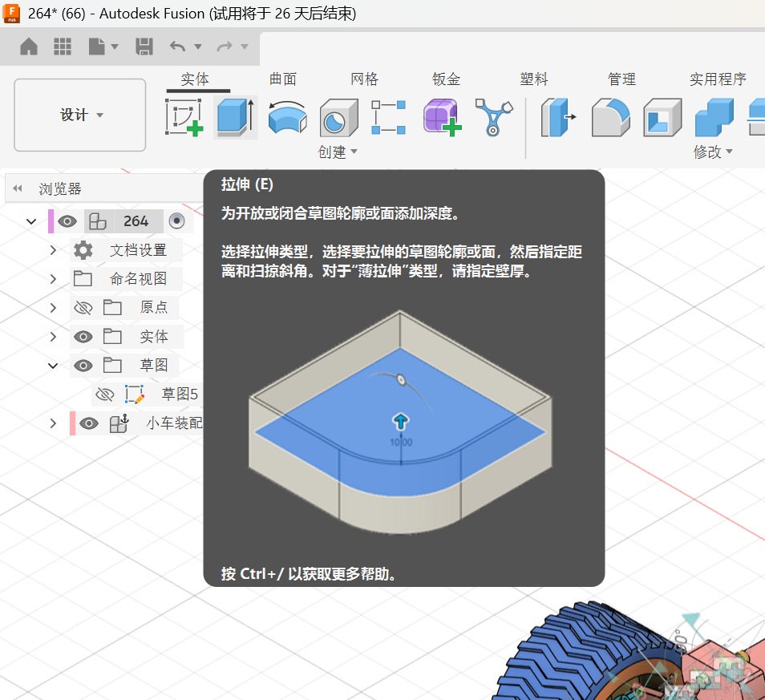Click the 文档设置 gear icon

coord(83,250)
